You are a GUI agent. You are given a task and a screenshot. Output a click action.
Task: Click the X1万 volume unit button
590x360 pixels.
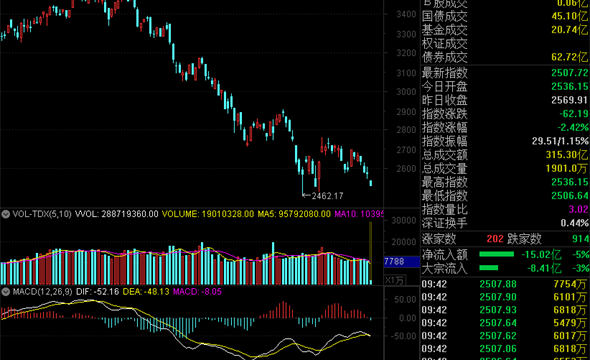(394, 280)
